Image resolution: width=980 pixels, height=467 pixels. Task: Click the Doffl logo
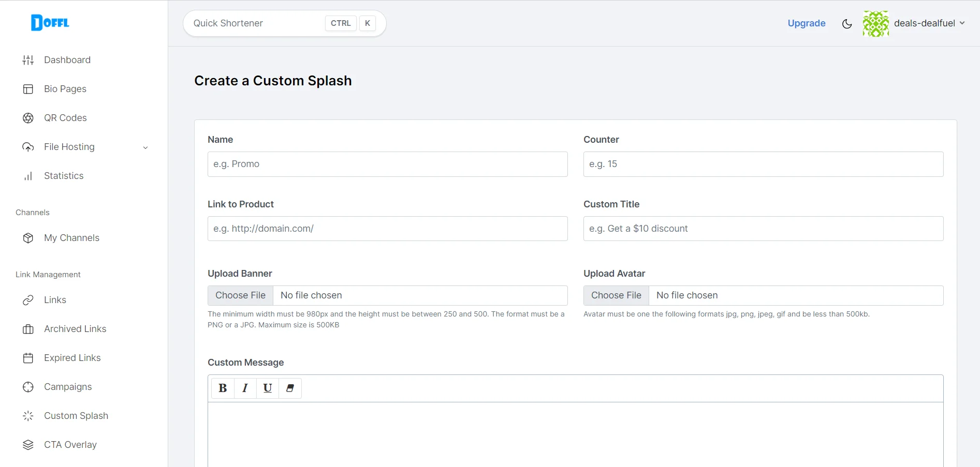(x=50, y=23)
